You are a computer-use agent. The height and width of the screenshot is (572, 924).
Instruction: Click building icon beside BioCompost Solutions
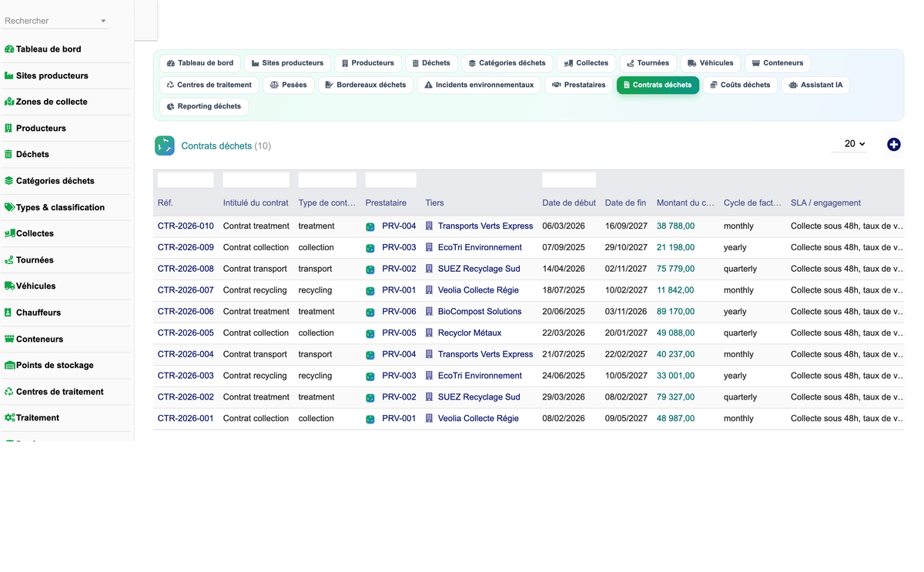(x=430, y=312)
